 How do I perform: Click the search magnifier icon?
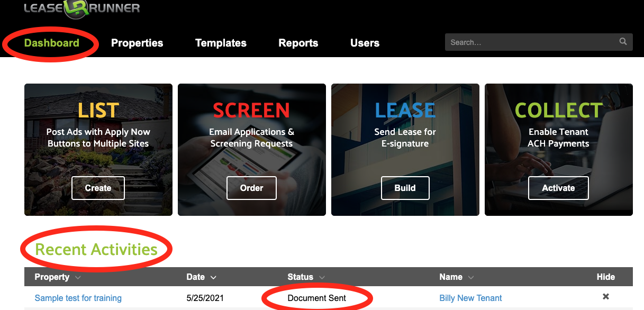pyautogui.click(x=623, y=42)
